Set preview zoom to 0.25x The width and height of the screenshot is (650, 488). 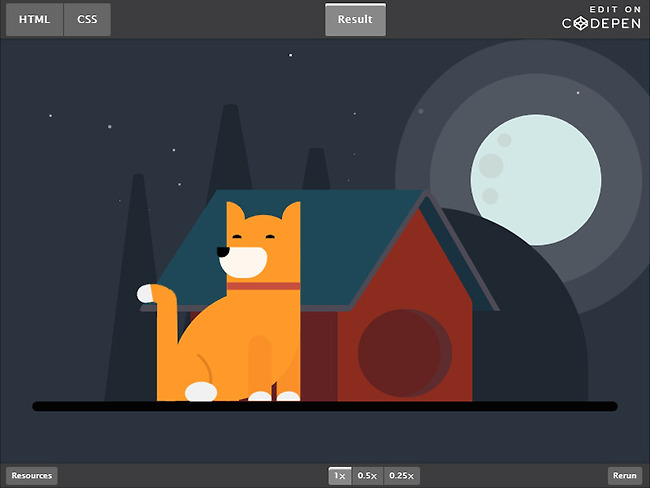click(x=401, y=476)
